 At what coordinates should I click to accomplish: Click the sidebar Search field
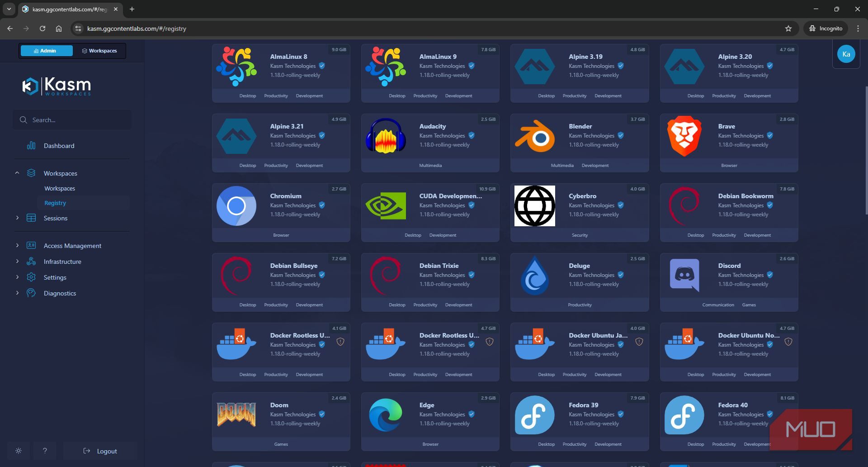point(72,120)
